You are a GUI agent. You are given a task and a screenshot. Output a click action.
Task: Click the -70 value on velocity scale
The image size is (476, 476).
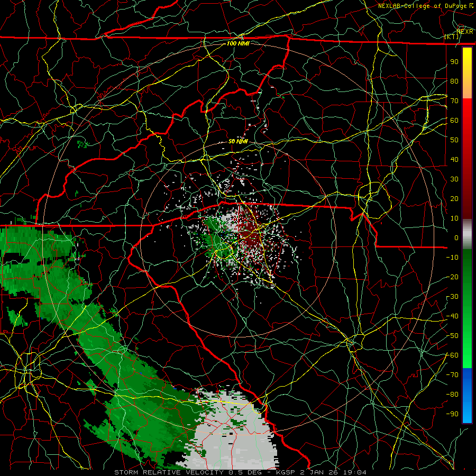452,375
